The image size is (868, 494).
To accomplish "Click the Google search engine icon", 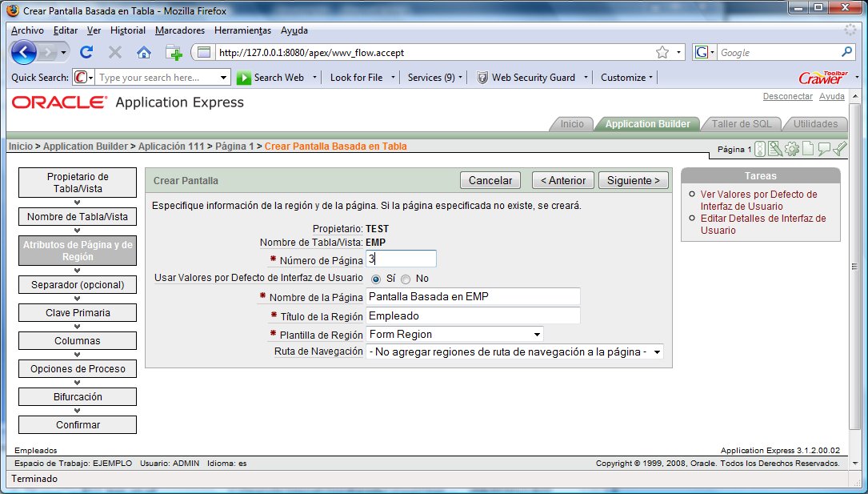I will coord(702,53).
